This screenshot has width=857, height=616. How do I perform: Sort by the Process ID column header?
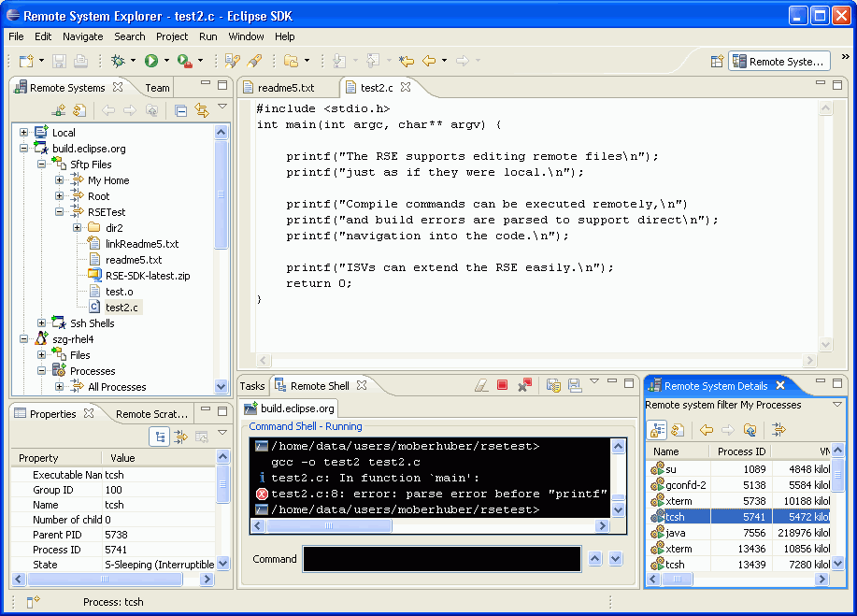click(x=741, y=451)
